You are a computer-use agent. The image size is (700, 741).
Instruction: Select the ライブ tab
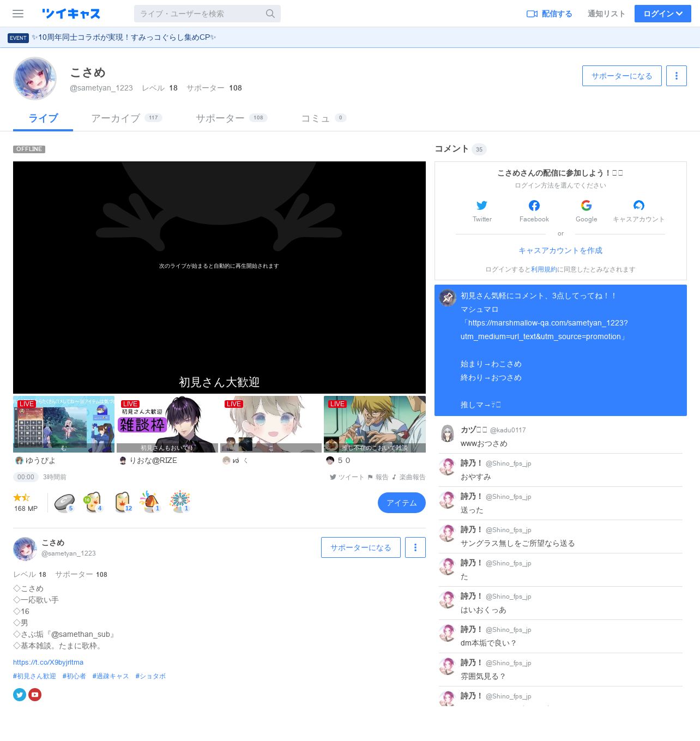click(x=43, y=118)
